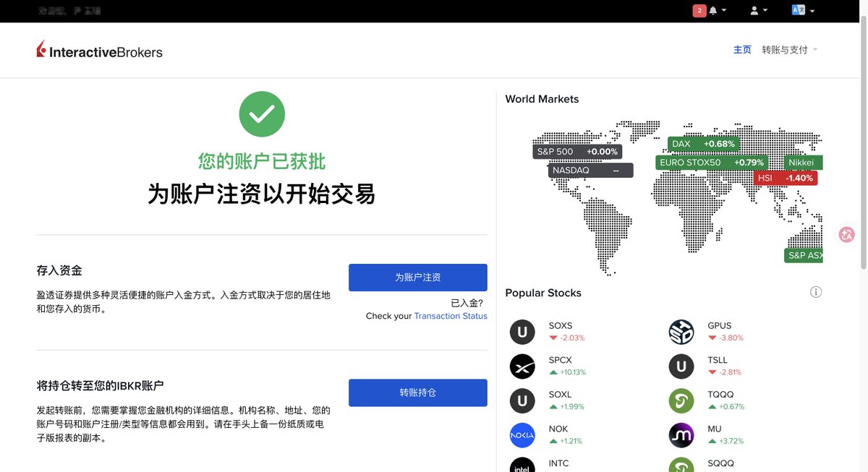Click the info icon beside Popular Stocks

(x=816, y=293)
